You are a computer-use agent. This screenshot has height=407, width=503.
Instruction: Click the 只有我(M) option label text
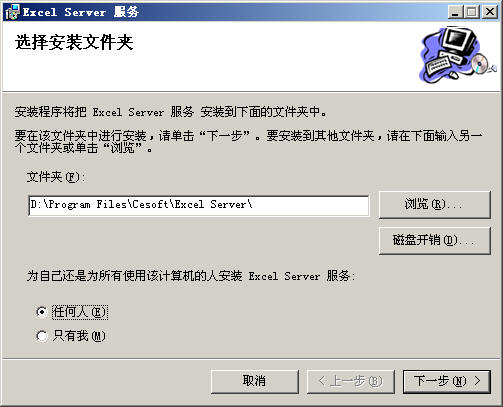[79, 336]
